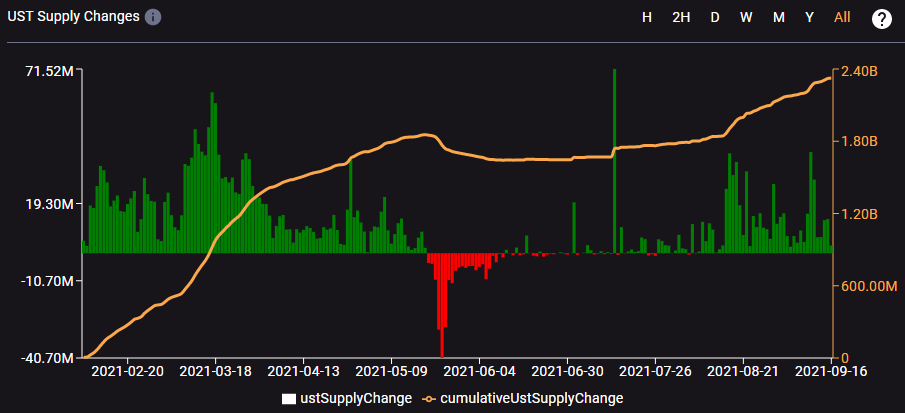Select the M monthly interval

[778, 18]
